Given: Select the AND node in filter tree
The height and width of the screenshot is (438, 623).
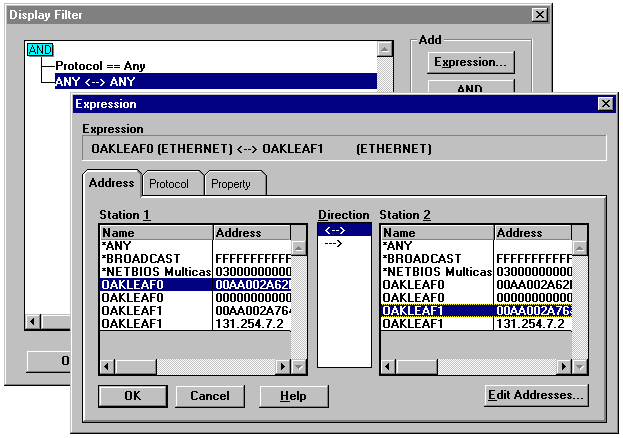Looking at the screenshot, I should point(41,49).
